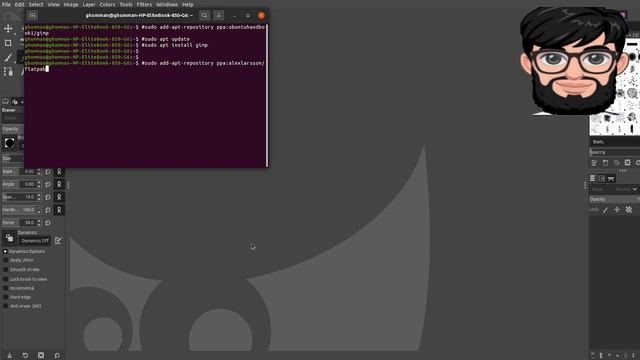The width and height of the screenshot is (640, 360).
Task: Open the Colors menu
Action: pos(107,4)
